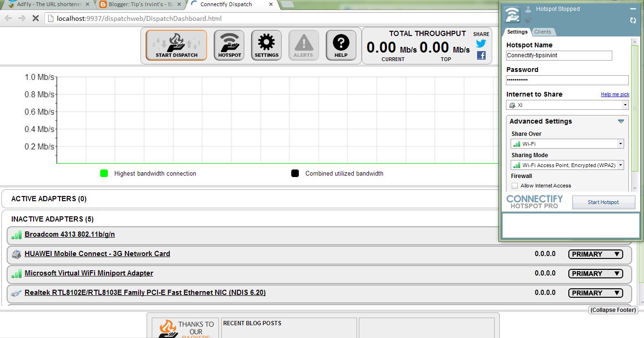Stop loading the page in browser

click(35, 18)
